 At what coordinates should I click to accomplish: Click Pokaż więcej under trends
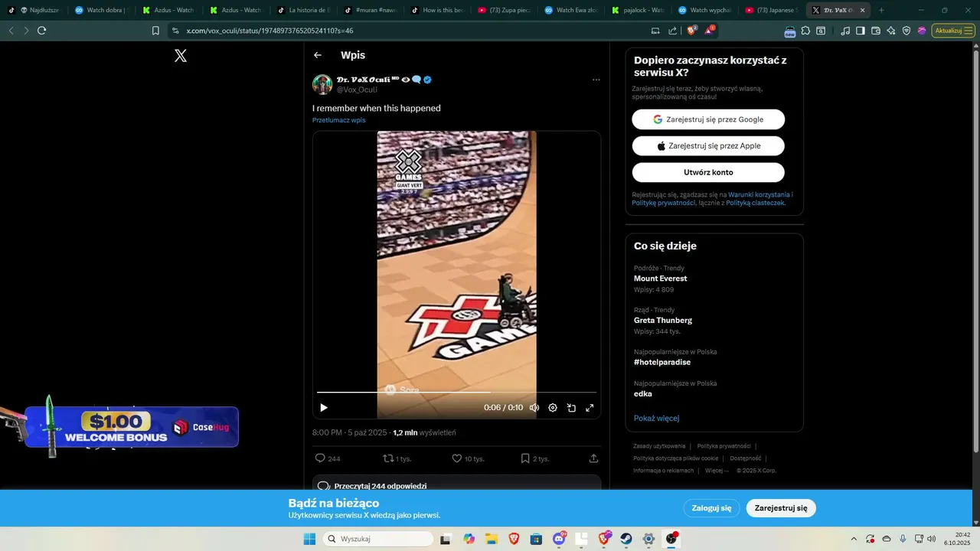tap(656, 418)
